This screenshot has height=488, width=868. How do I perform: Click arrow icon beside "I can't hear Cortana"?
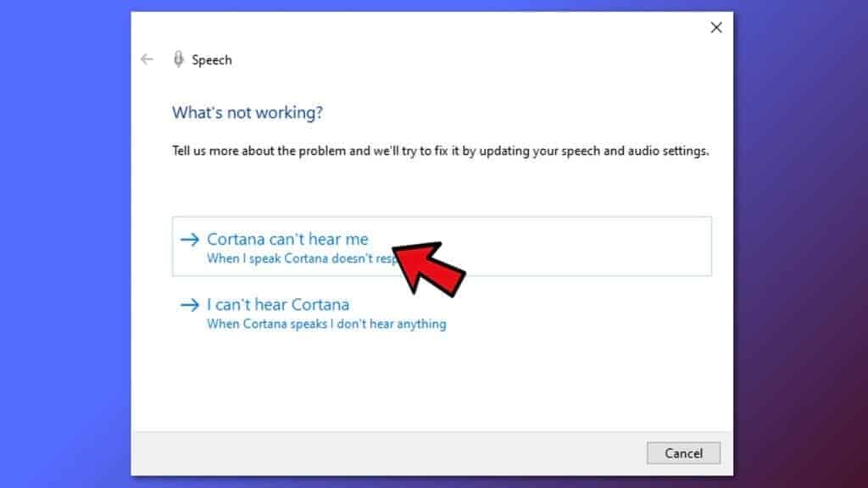pyautogui.click(x=189, y=305)
